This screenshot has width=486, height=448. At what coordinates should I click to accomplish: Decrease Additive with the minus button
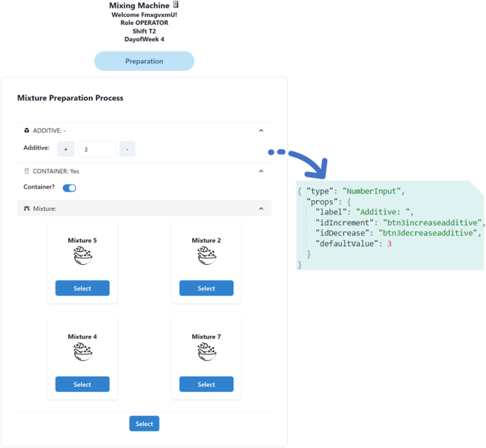[x=127, y=149]
